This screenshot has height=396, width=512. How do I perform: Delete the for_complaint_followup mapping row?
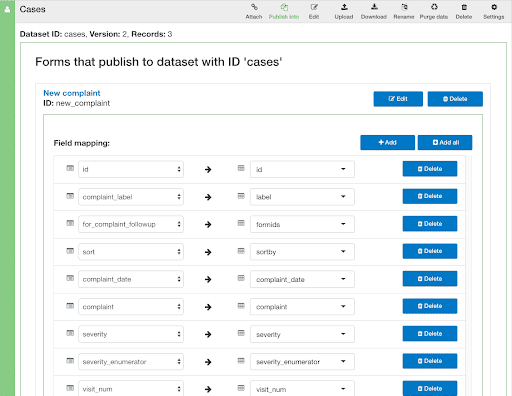(x=430, y=224)
